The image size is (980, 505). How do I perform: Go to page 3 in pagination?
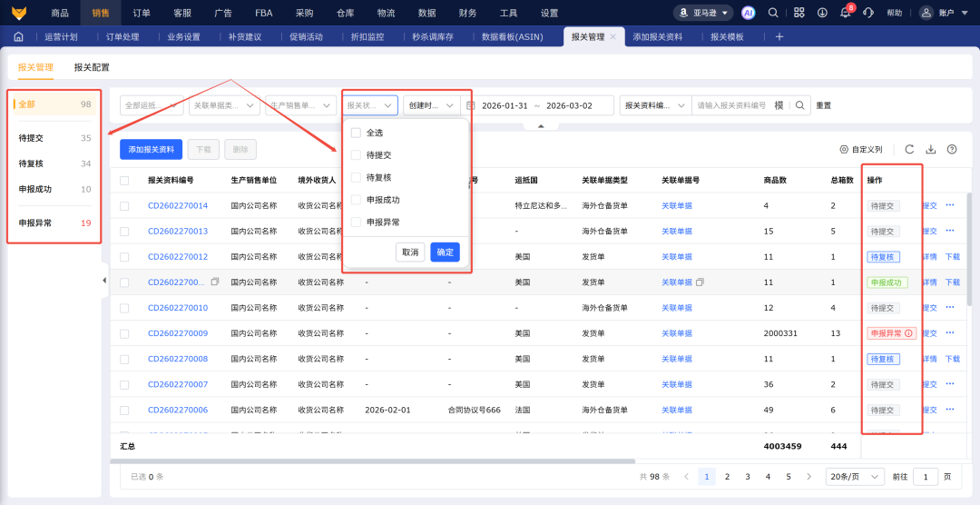tap(748, 476)
